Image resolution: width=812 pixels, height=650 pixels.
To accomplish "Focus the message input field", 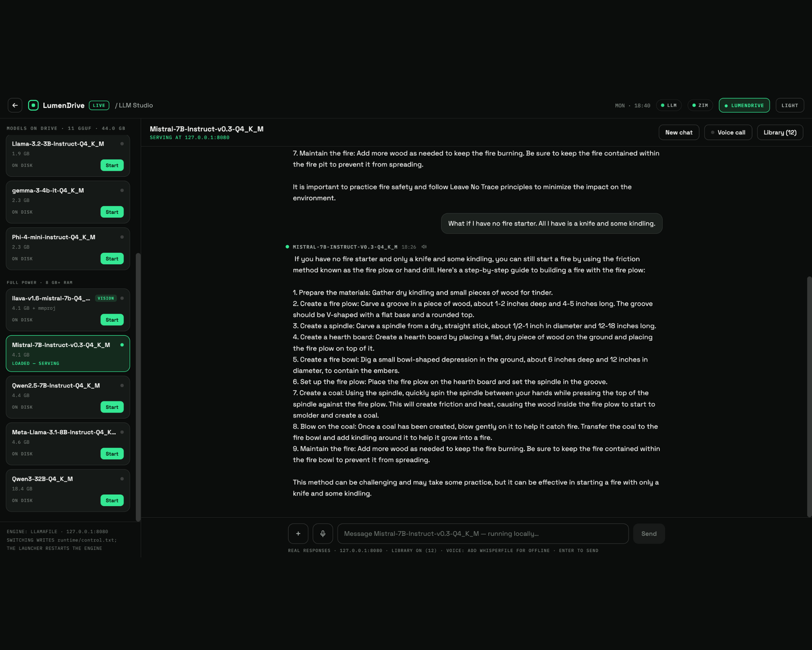I will pyautogui.click(x=483, y=534).
